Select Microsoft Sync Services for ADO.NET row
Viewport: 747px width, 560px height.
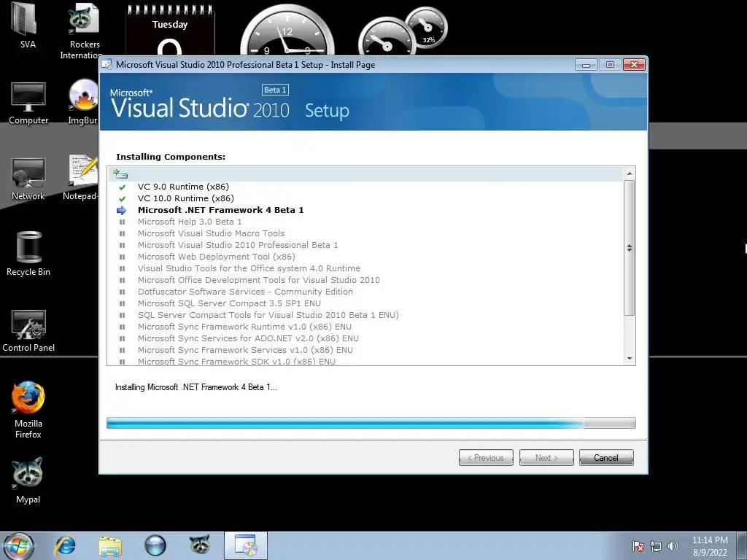click(365, 338)
